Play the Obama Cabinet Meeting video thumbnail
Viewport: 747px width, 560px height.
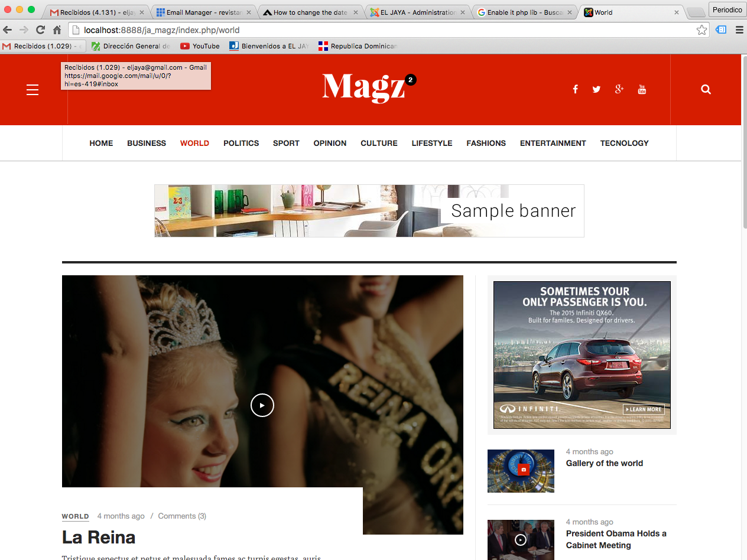click(521, 539)
